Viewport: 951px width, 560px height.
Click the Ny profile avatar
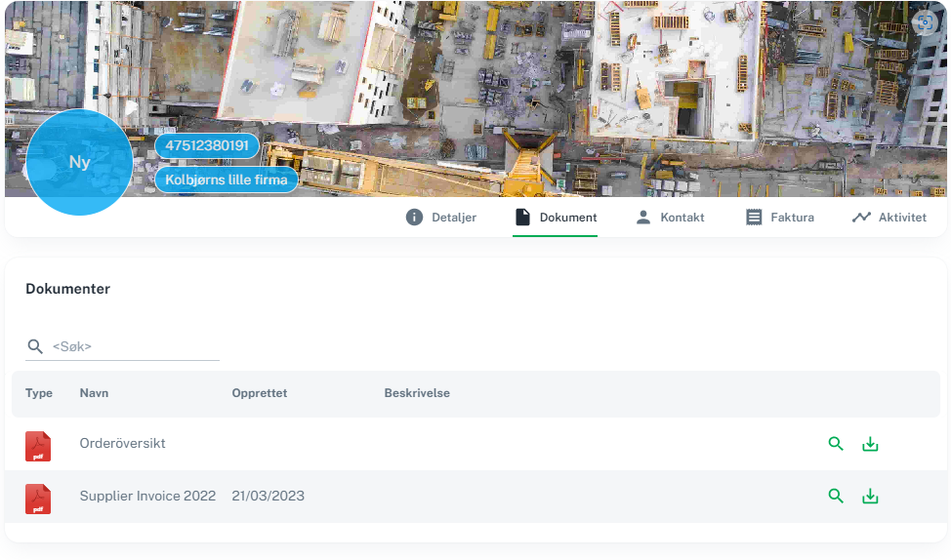79,162
